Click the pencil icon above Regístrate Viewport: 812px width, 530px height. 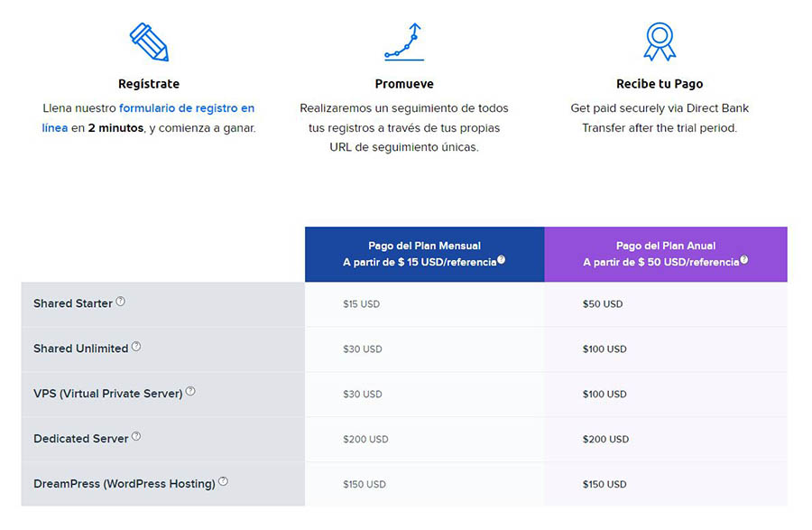[x=149, y=42]
